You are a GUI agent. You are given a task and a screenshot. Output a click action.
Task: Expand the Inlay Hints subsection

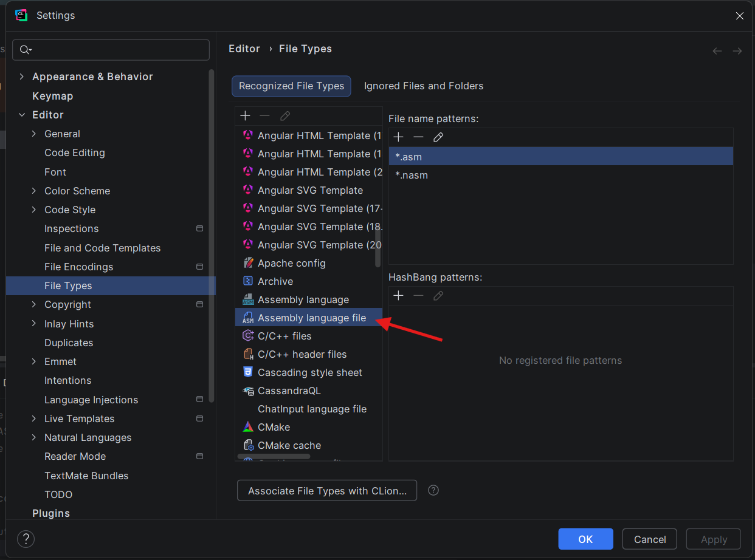[x=34, y=324]
